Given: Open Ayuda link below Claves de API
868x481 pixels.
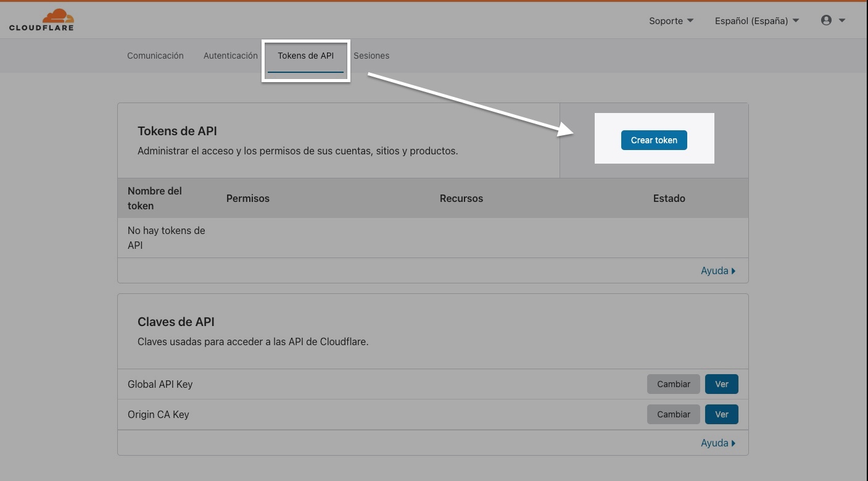Looking at the screenshot, I should point(717,443).
